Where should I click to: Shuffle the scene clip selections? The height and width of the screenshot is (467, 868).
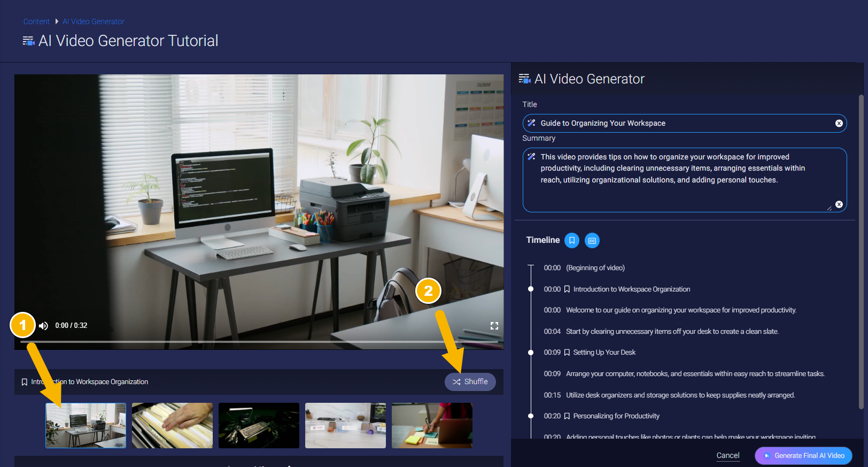[470, 382]
